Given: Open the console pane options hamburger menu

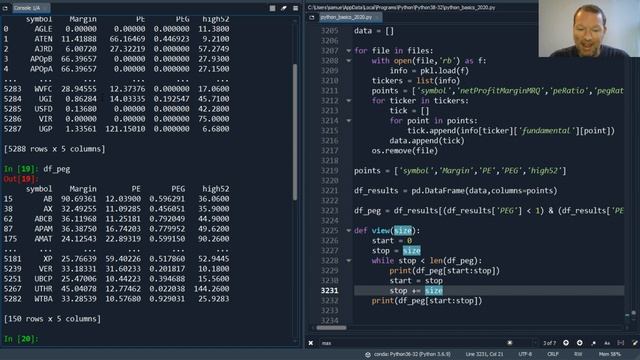Looking at the screenshot, I should pos(296,8).
